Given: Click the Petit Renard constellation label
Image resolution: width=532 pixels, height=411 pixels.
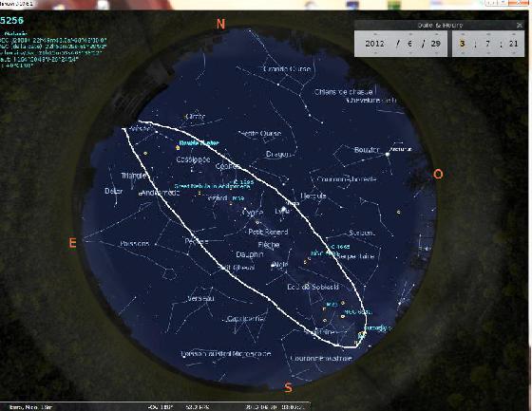Looking at the screenshot, I should [x=268, y=232].
